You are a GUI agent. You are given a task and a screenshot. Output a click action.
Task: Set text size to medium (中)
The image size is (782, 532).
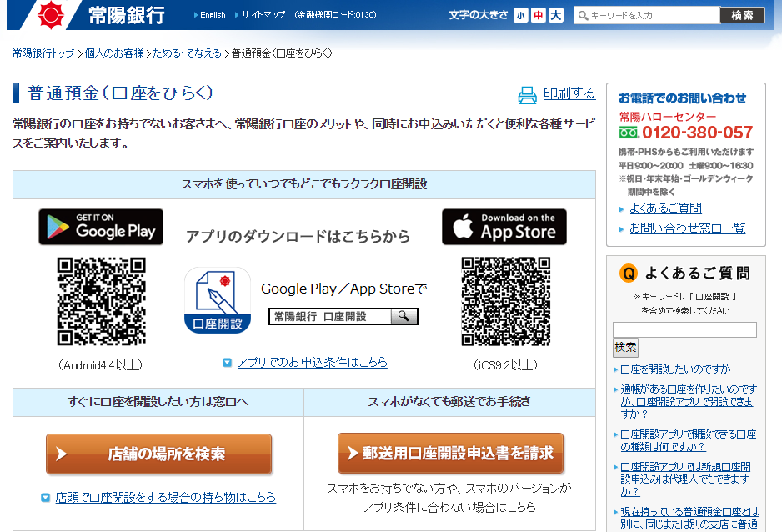(x=538, y=16)
